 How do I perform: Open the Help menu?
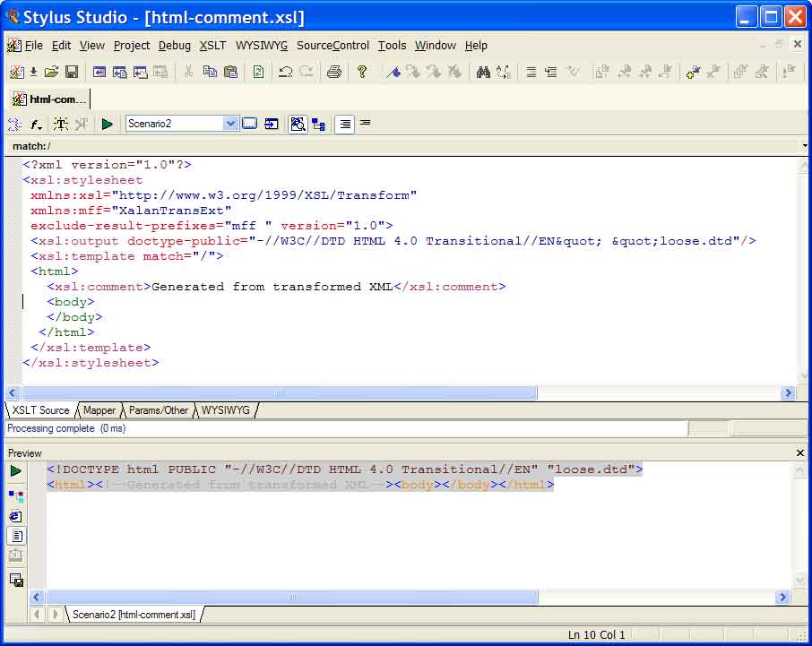coord(476,46)
